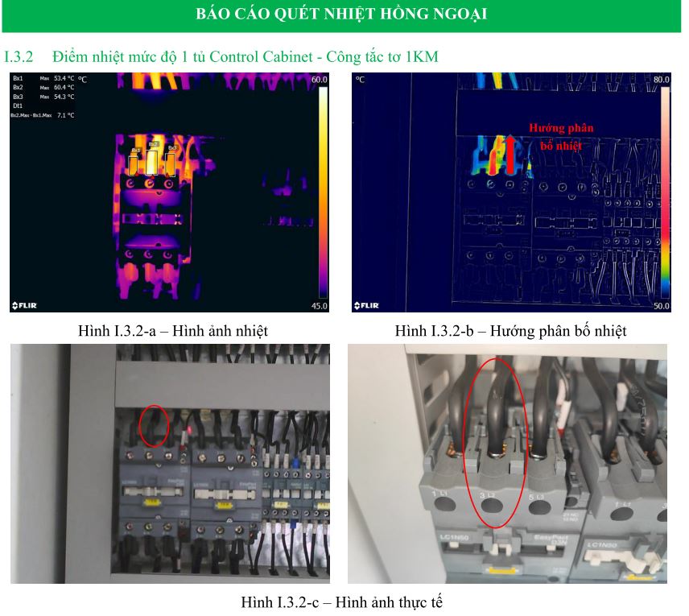This screenshot has width=689, height=616.
Task: Click the left thermal image color scale bar
Action: coord(322,192)
